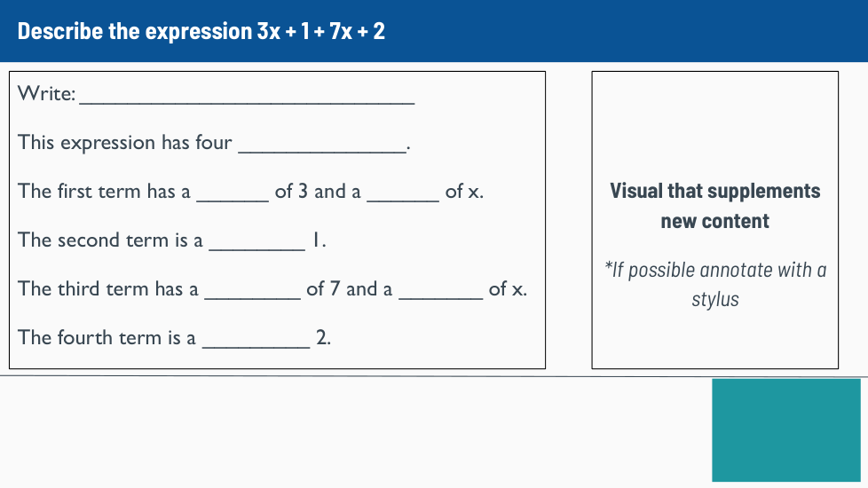
Task: Select the text "This expression has four"
Action: pos(125,143)
